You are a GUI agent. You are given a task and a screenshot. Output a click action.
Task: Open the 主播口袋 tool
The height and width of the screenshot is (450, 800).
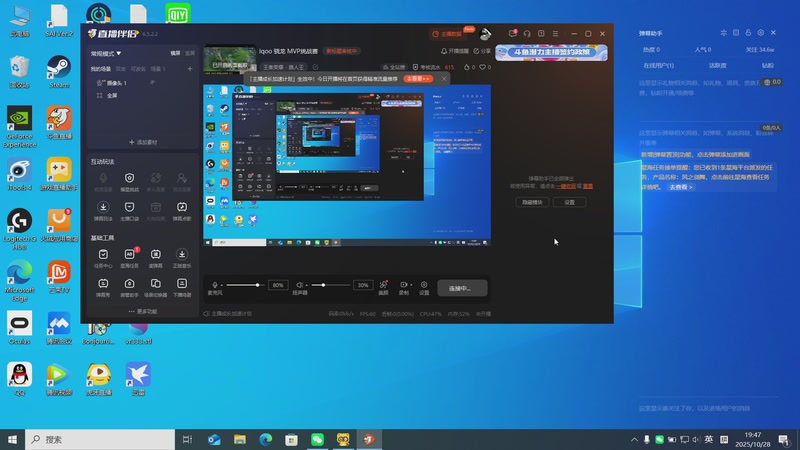[x=129, y=210]
